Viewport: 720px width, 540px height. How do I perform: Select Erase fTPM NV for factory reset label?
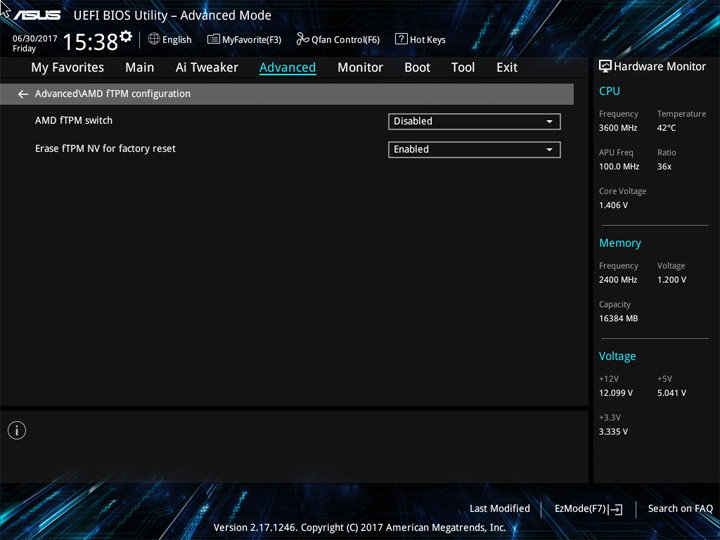pyautogui.click(x=105, y=149)
